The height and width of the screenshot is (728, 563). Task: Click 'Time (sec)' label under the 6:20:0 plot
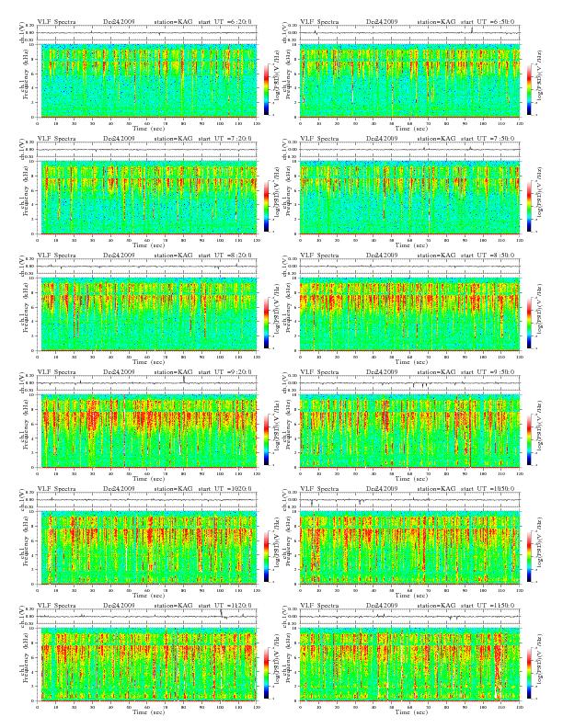(x=148, y=128)
